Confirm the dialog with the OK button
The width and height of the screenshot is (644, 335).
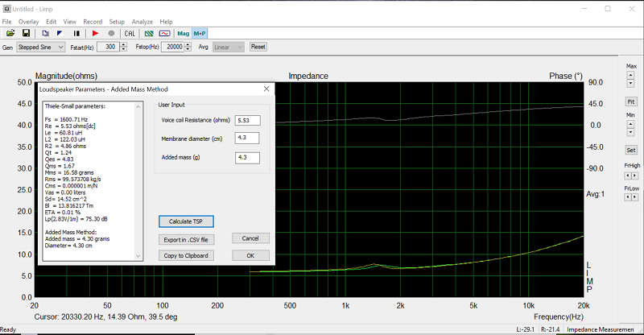click(x=250, y=255)
